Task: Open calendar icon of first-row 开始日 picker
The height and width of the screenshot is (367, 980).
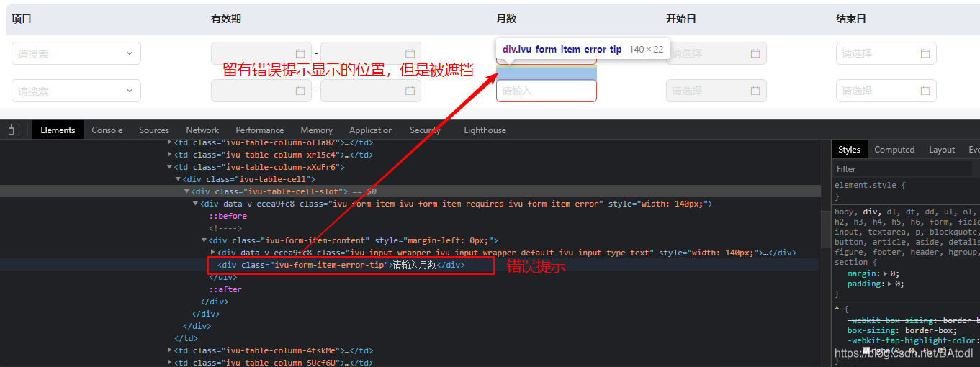Action: tap(755, 53)
